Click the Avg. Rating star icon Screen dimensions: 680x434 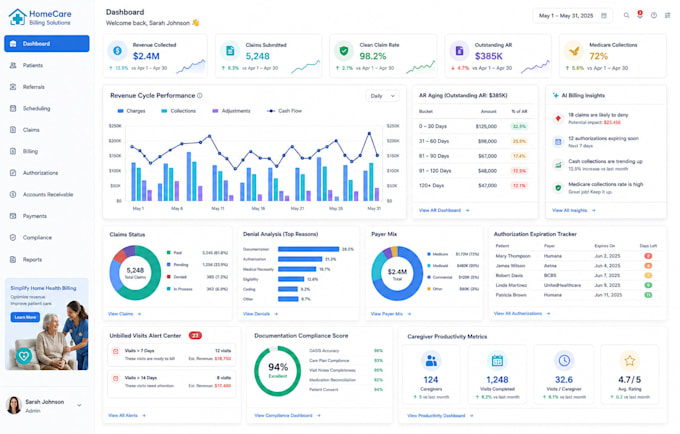[630, 360]
